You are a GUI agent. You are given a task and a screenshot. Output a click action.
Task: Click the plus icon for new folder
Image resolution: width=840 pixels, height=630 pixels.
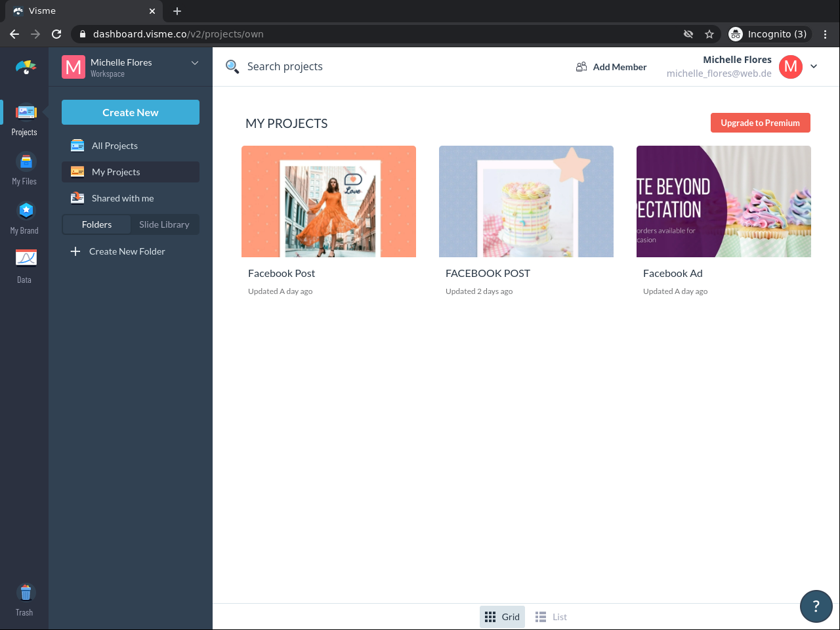pos(75,251)
